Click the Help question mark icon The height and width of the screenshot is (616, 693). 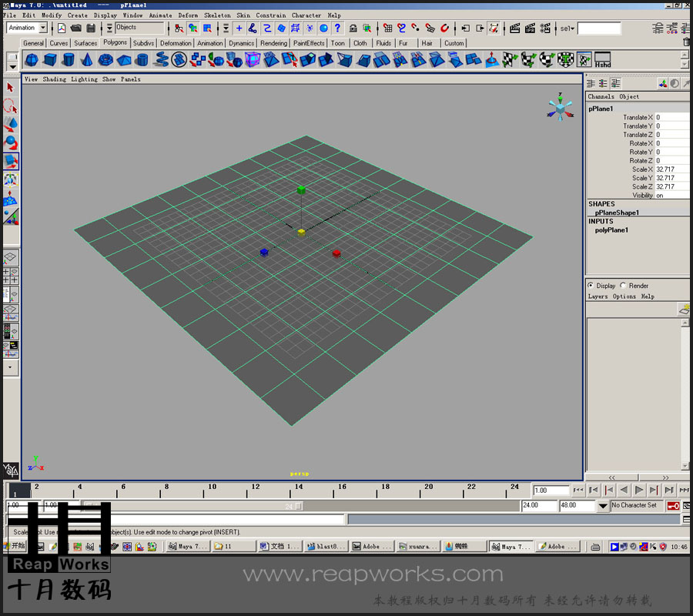[338, 28]
